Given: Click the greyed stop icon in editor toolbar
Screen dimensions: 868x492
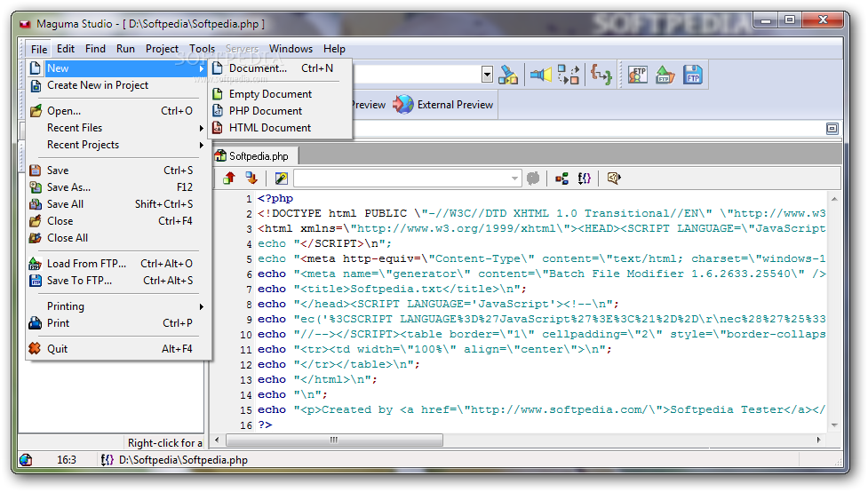Looking at the screenshot, I should tap(533, 179).
